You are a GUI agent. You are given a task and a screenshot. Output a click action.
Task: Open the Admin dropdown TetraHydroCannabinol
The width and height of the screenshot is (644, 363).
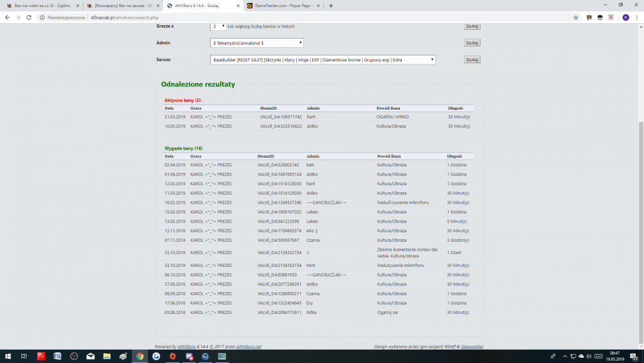click(257, 43)
